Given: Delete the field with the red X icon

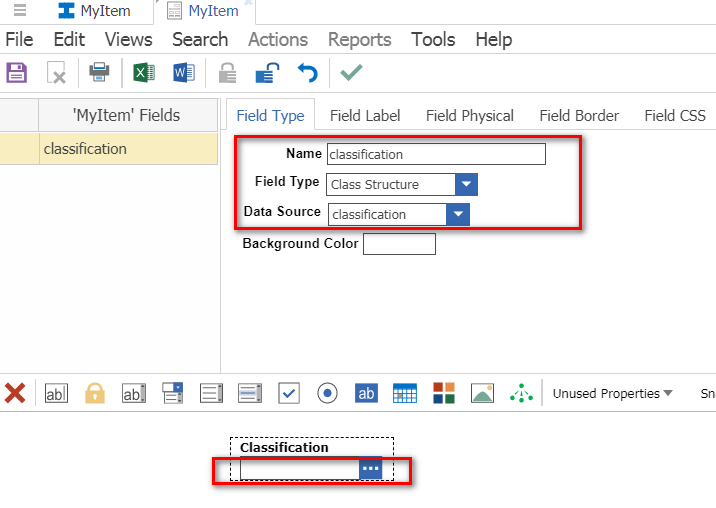Looking at the screenshot, I should point(15,393).
